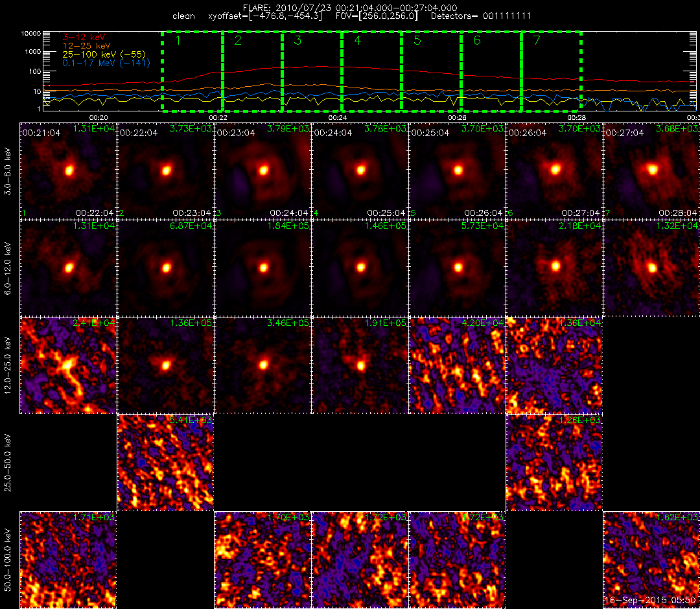Click the '3.0-6.0 keV' row label
This screenshot has width=700, height=609.
pyautogui.click(x=9, y=171)
